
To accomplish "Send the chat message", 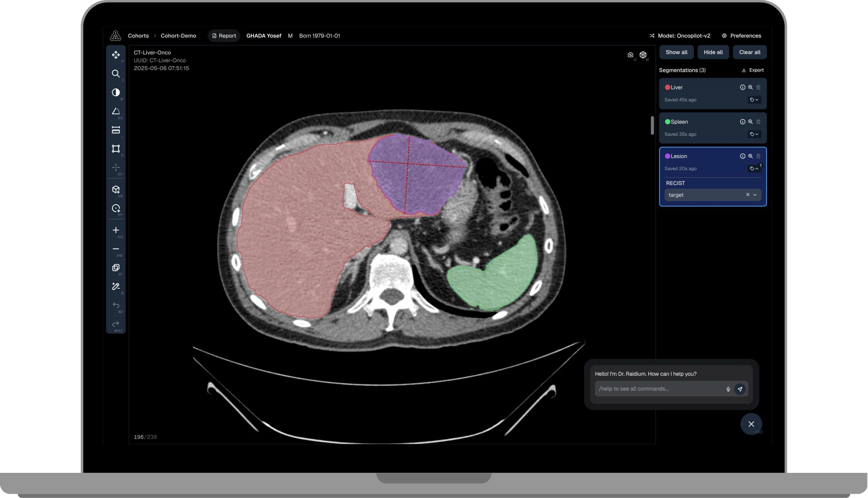I will (x=740, y=389).
